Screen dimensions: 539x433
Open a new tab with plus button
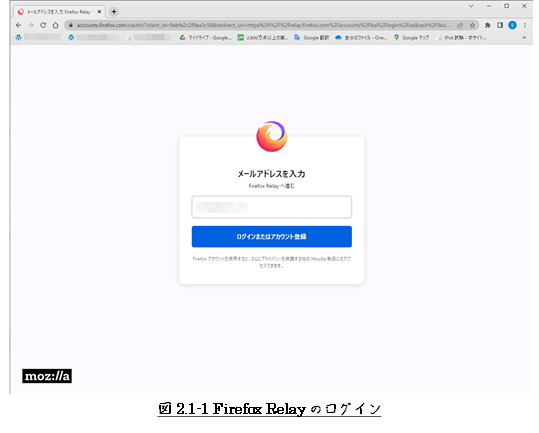point(114,12)
